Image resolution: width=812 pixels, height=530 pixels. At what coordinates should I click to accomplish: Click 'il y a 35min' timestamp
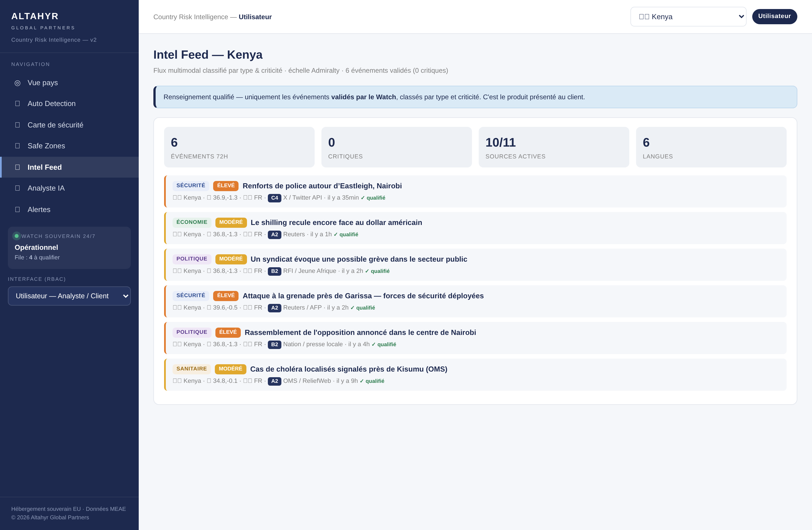click(343, 197)
